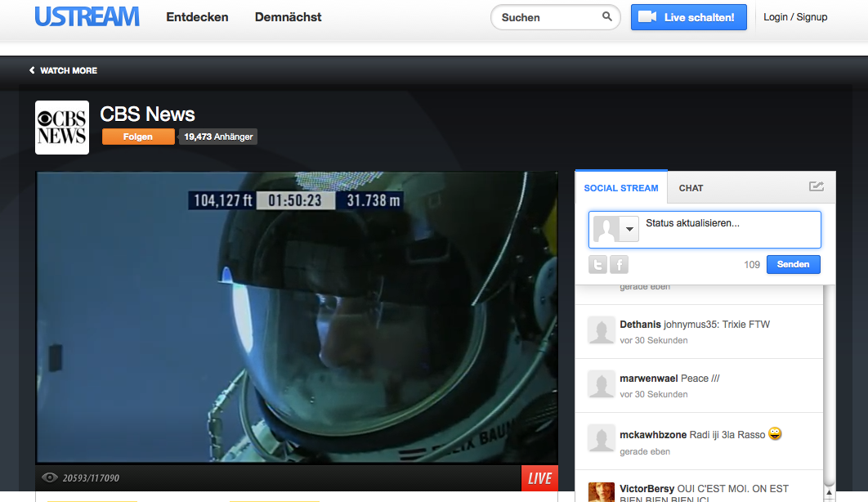Open the profile avatar dropdown arrow
The image size is (868, 502).
[x=629, y=229]
